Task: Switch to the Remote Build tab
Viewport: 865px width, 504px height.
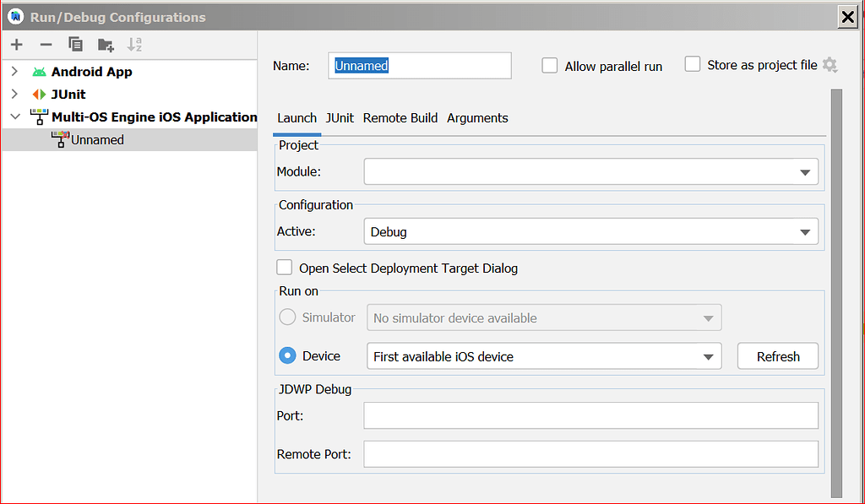Action: click(x=400, y=118)
